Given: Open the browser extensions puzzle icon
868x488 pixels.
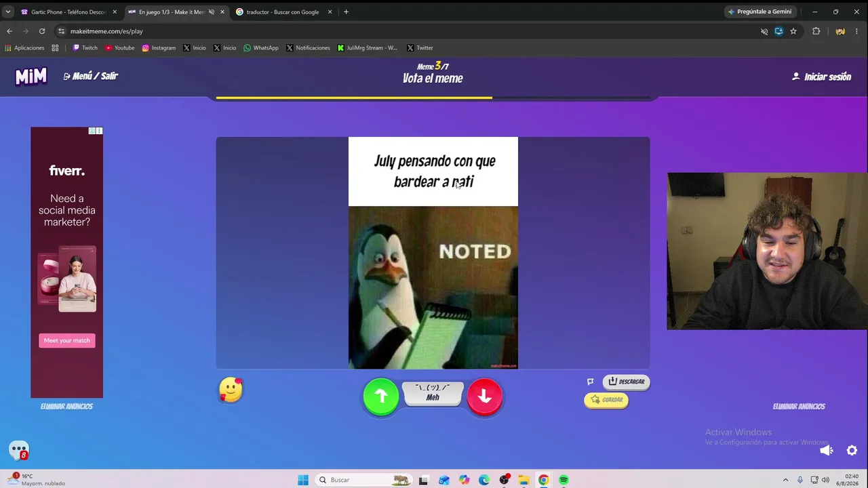Looking at the screenshot, I should pyautogui.click(x=816, y=31).
